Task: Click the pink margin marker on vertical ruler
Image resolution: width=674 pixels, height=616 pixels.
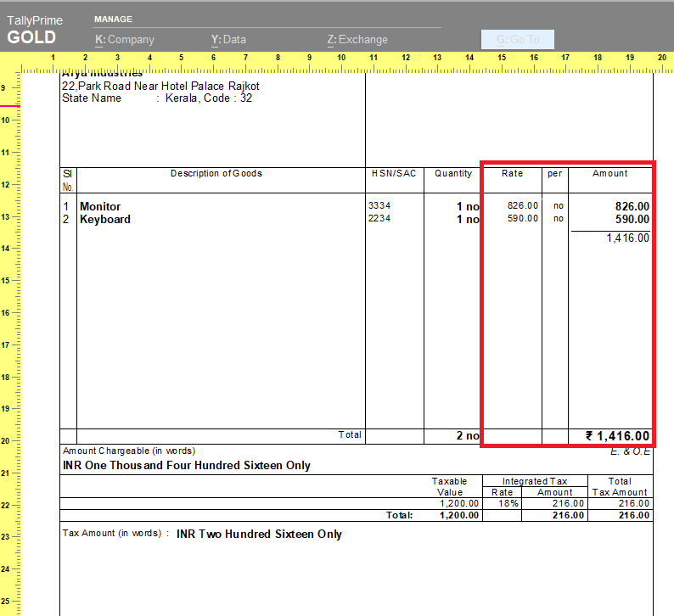Action: (x=8, y=106)
